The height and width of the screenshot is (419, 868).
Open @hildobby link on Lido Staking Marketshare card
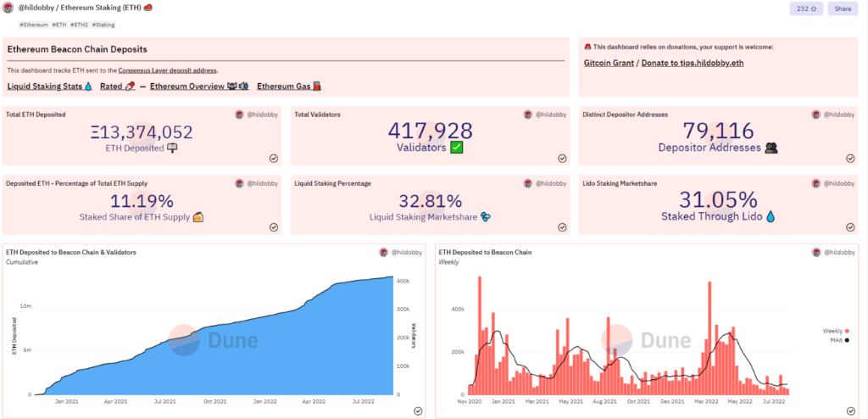point(839,183)
